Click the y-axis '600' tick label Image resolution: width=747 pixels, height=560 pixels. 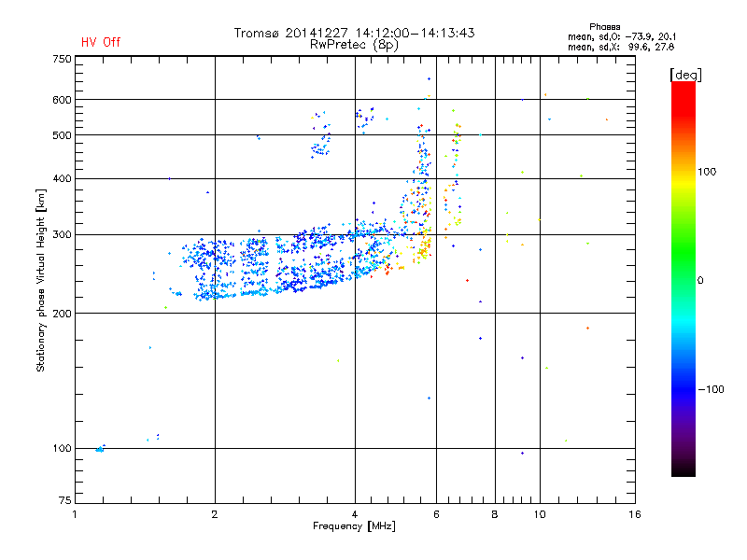click(62, 100)
